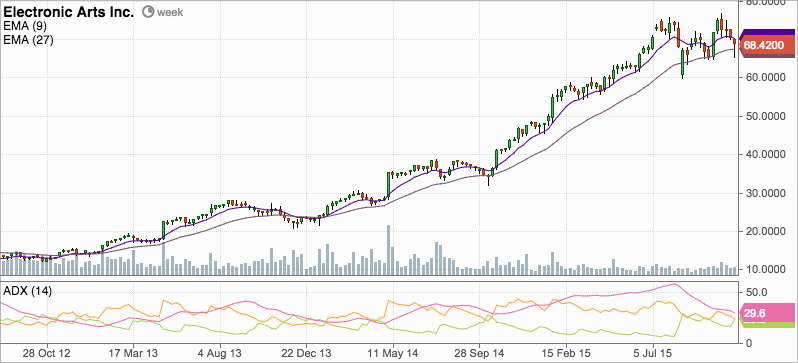Select the EMA (27) indicator label

tap(28, 40)
